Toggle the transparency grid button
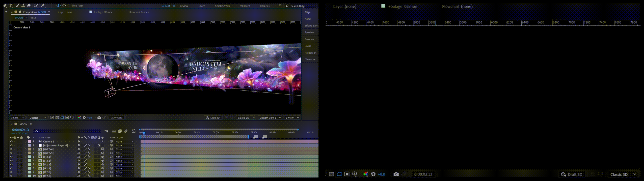Image resolution: width=644 pixels, height=181 pixels. coord(57,117)
